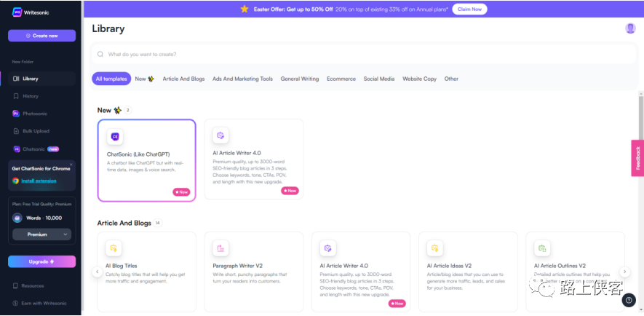This screenshot has width=644, height=316.
Task: Open the Premium quality dropdown
Action: tap(42, 234)
